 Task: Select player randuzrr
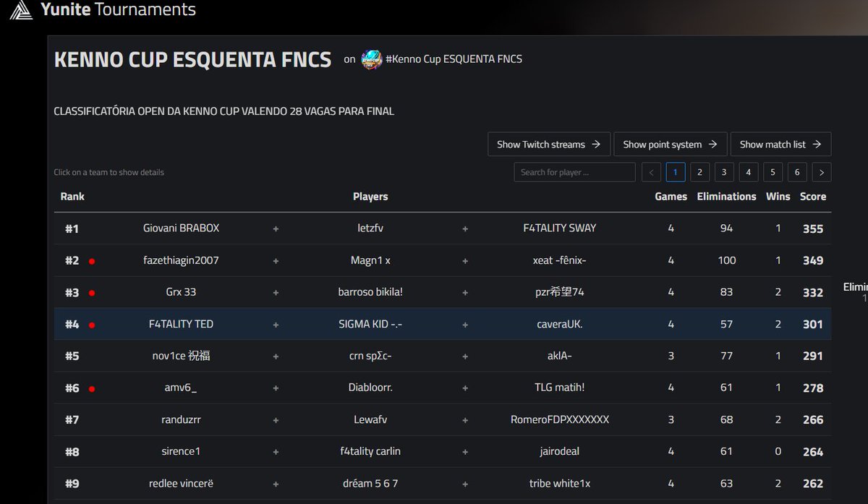click(x=181, y=419)
